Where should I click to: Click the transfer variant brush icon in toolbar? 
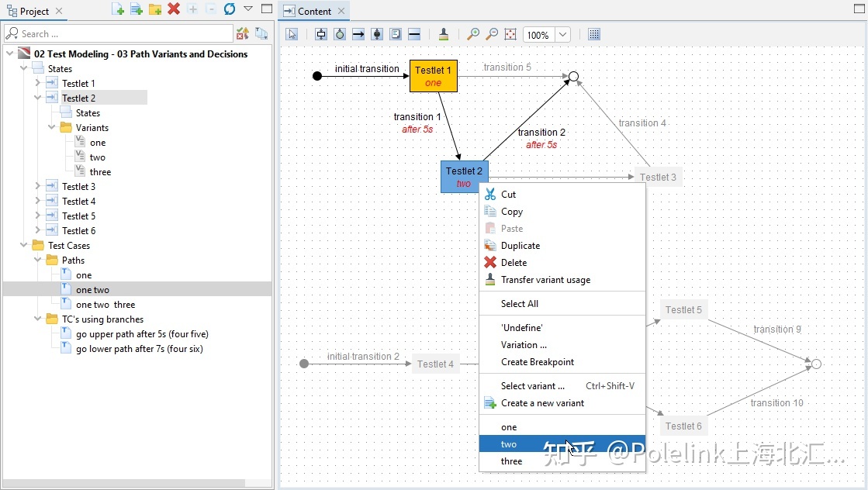click(444, 34)
